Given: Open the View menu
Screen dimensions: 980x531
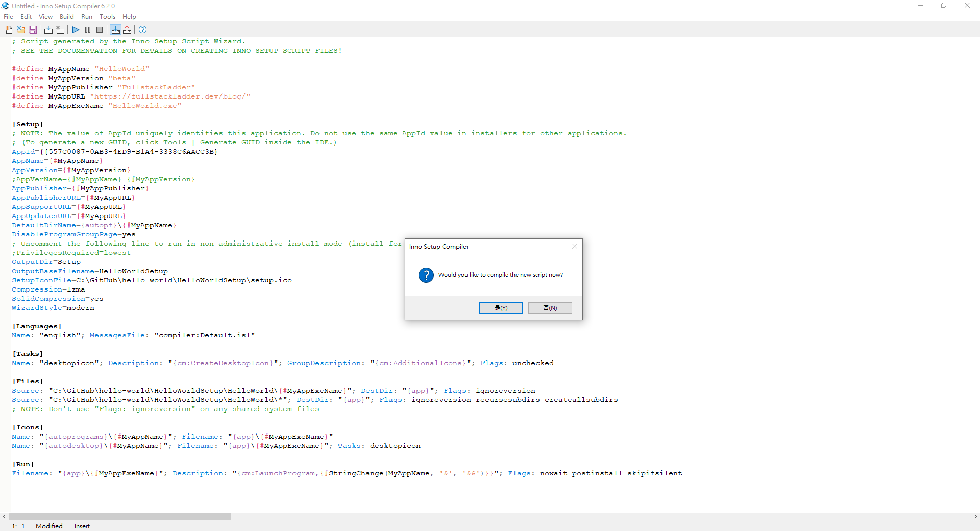Looking at the screenshot, I should pos(45,17).
